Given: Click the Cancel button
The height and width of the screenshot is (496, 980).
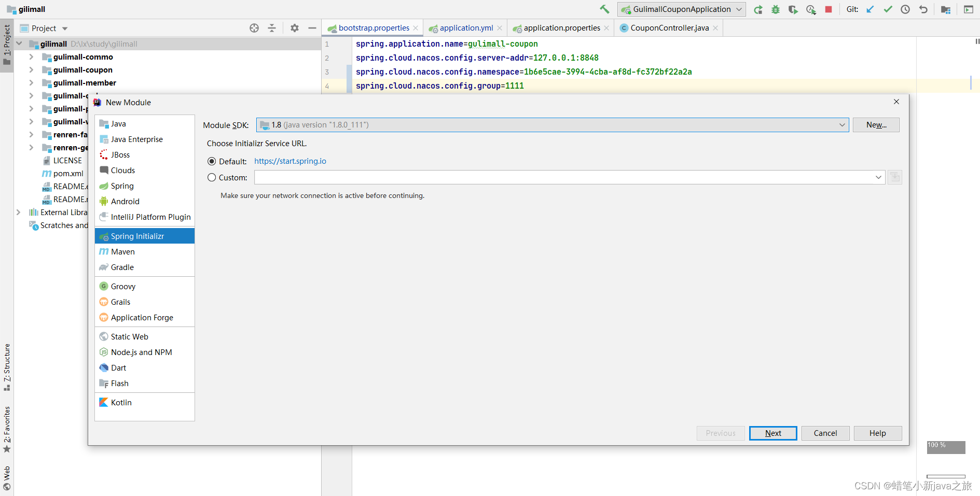Looking at the screenshot, I should point(825,433).
